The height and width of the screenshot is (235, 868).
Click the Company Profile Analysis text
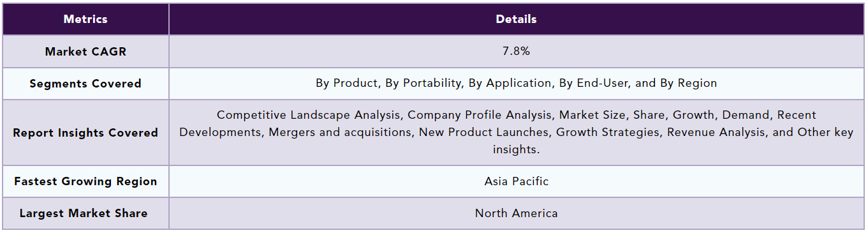point(479,115)
